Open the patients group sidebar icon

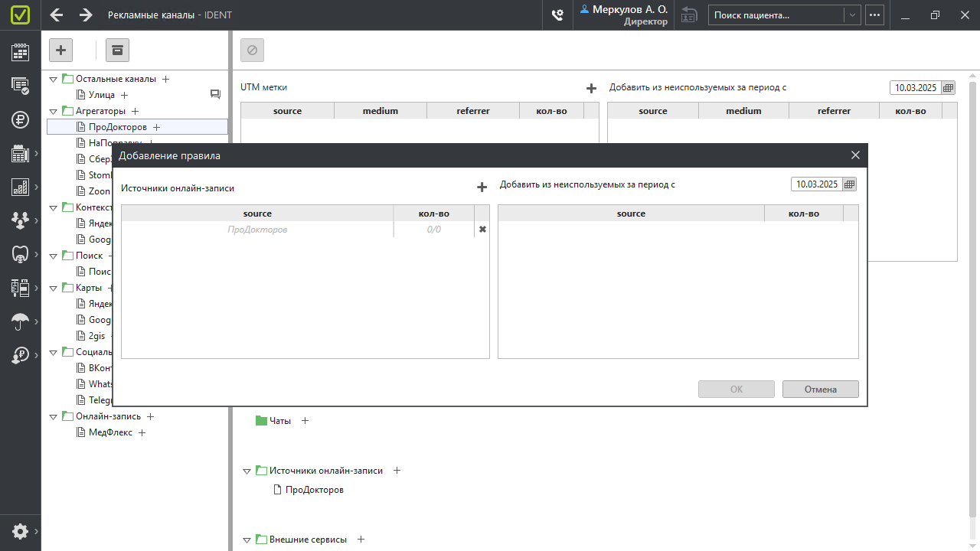pos(21,220)
